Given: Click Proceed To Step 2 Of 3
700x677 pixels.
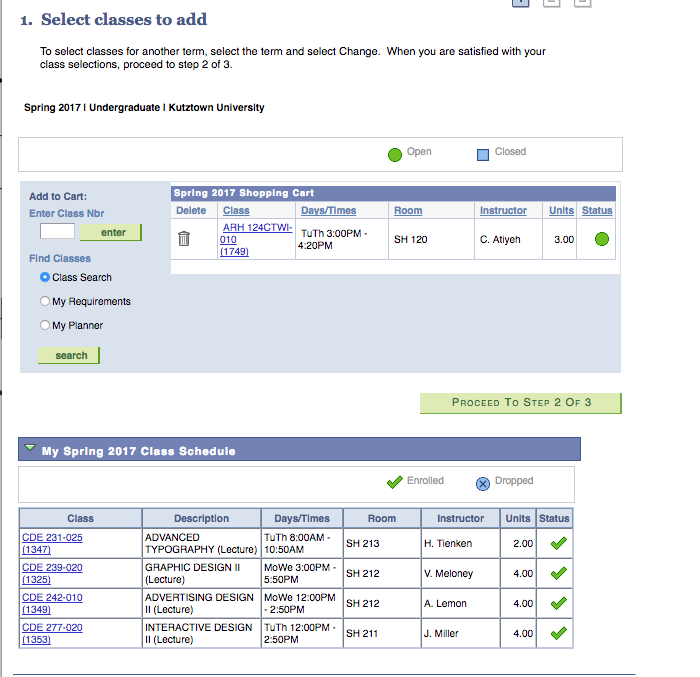Looking at the screenshot, I should [x=521, y=402].
